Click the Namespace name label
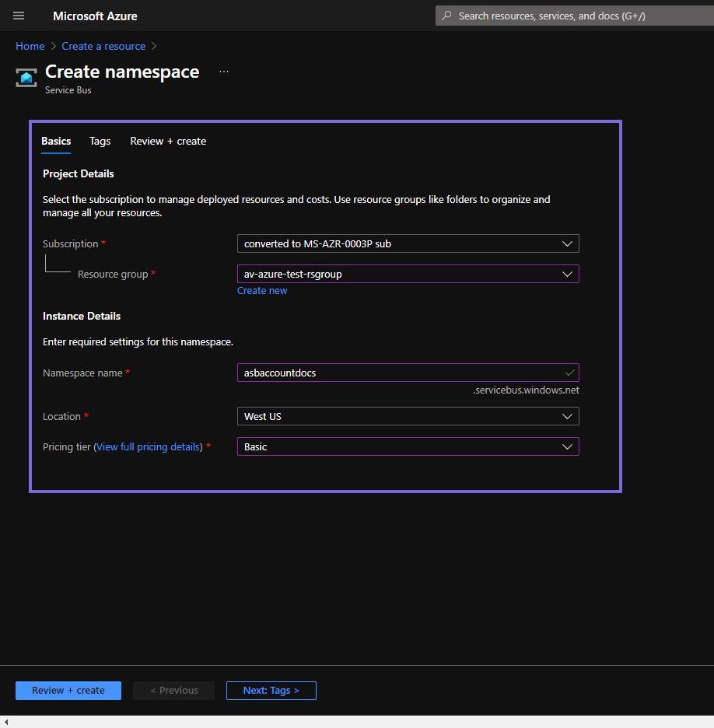The width and height of the screenshot is (714, 728). tap(82, 373)
